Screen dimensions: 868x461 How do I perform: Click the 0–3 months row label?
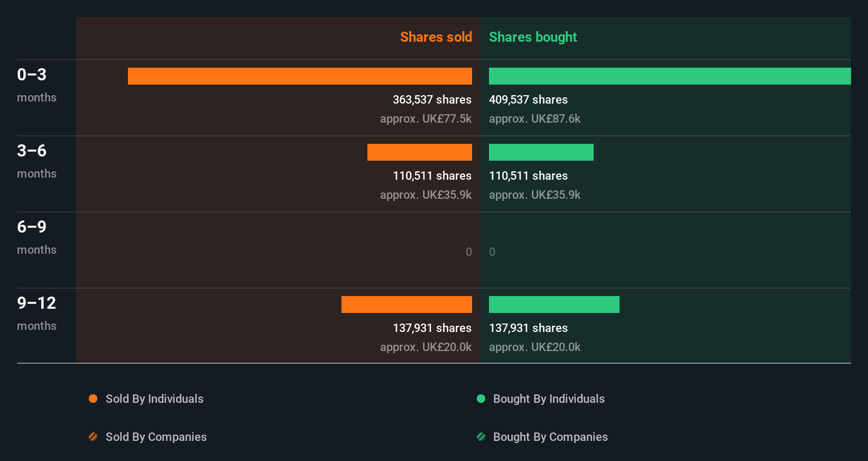click(36, 85)
